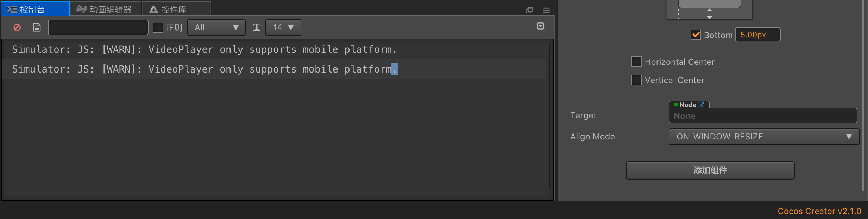Open the font size 14 dropdown
This screenshot has height=219, width=868.
(283, 27)
